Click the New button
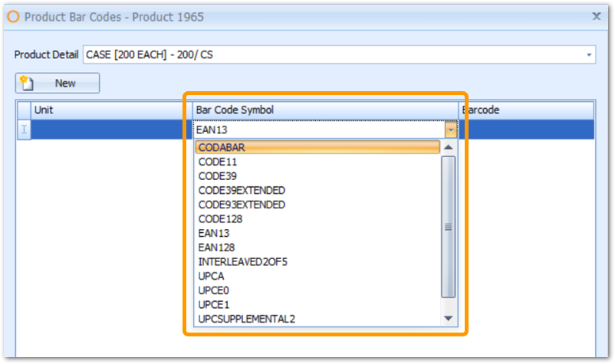This screenshot has width=615, height=364. [58, 83]
